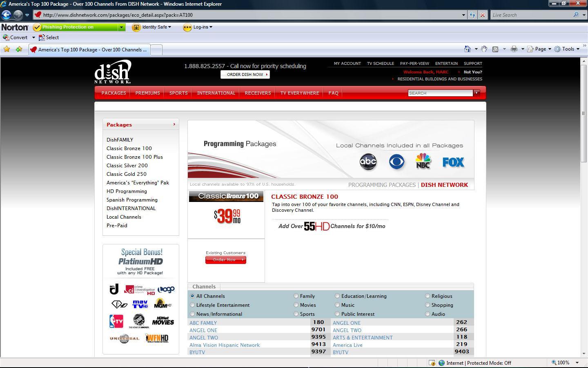Click the NBC peacock logo

423,161
